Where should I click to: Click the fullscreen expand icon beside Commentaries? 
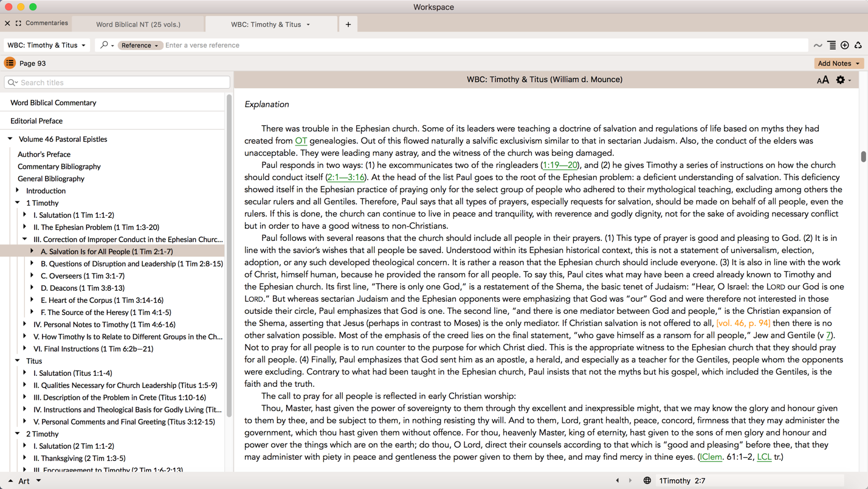click(18, 23)
